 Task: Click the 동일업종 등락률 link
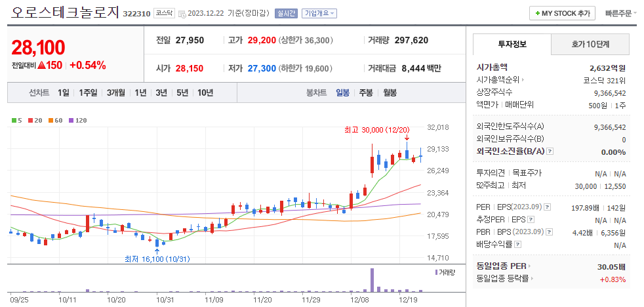tap(503, 279)
